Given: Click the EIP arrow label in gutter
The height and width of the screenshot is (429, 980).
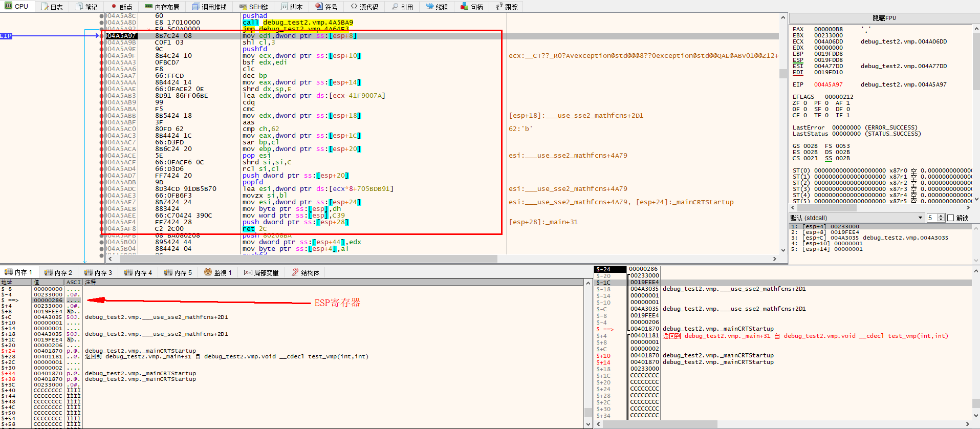Looking at the screenshot, I should [6, 36].
